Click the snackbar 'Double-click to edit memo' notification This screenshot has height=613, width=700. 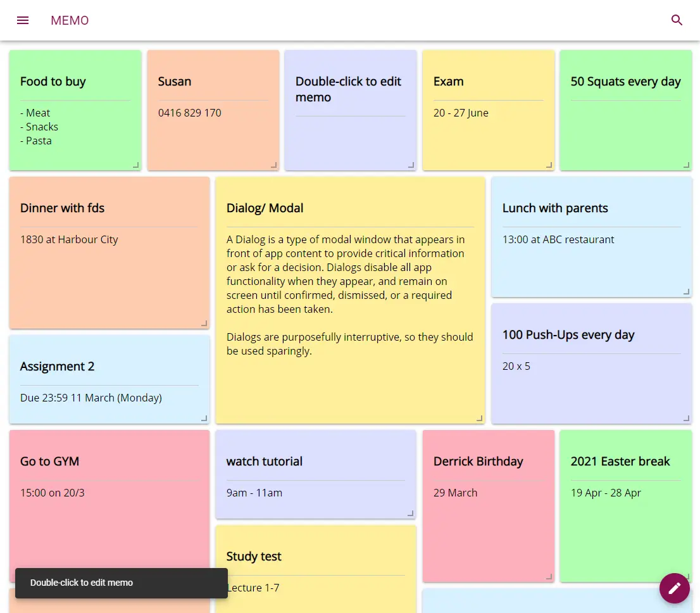click(121, 583)
